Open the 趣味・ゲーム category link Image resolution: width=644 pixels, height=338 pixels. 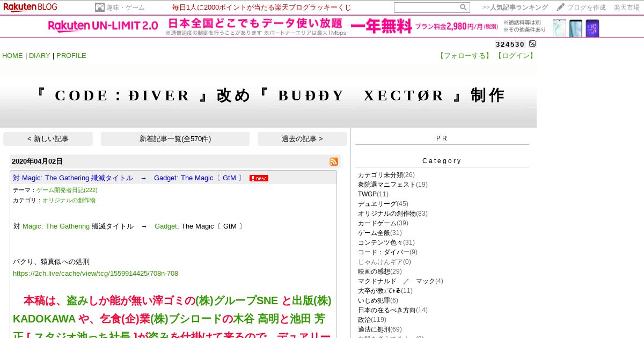tap(126, 8)
